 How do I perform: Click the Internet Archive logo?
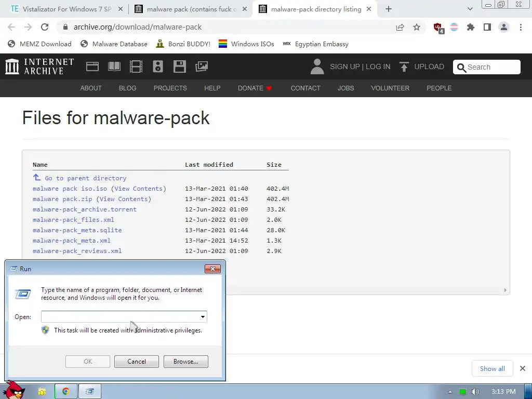(x=39, y=66)
